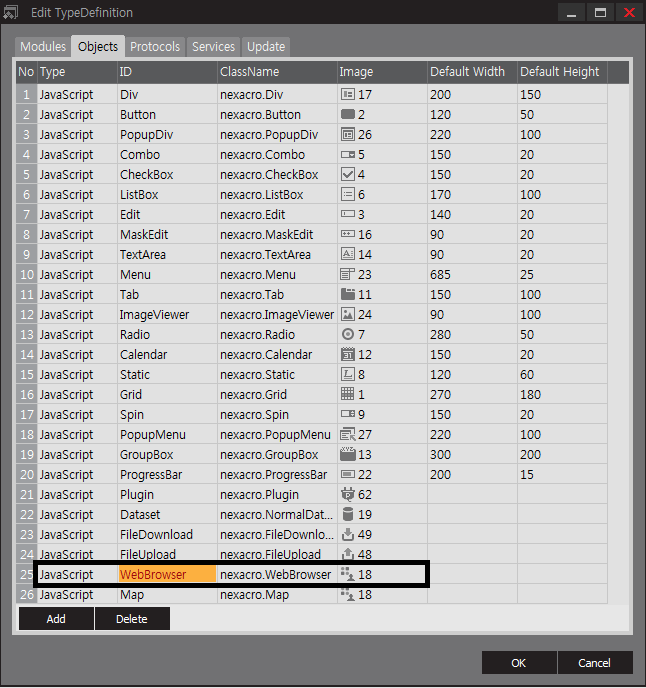Image resolution: width=646 pixels, height=688 pixels.
Task: Maximize the Edit TypeDefinition window
Action: tap(600, 12)
